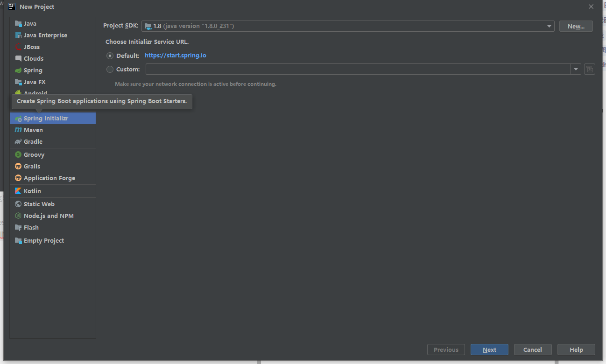This screenshot has width=606, height=364.
Task: Select the Default initializr service option
Action: pyautogui.click(x=110, y=55)
